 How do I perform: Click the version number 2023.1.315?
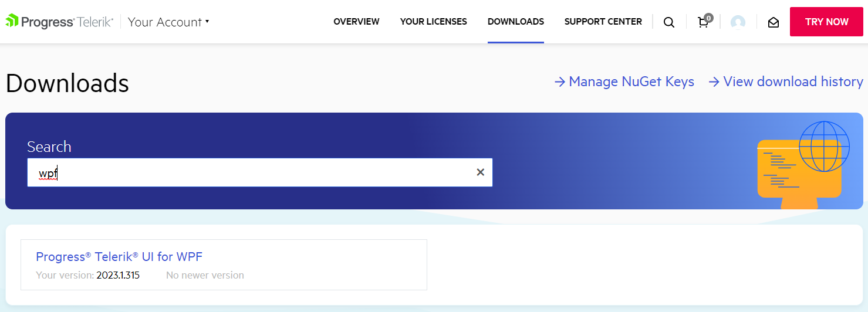(x=118, y=275)
